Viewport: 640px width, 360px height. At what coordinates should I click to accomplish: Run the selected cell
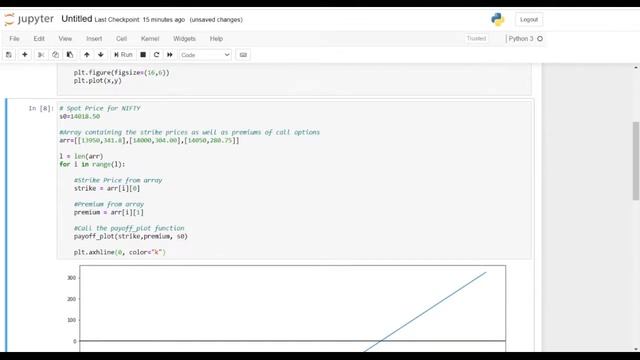coord(123,55)
